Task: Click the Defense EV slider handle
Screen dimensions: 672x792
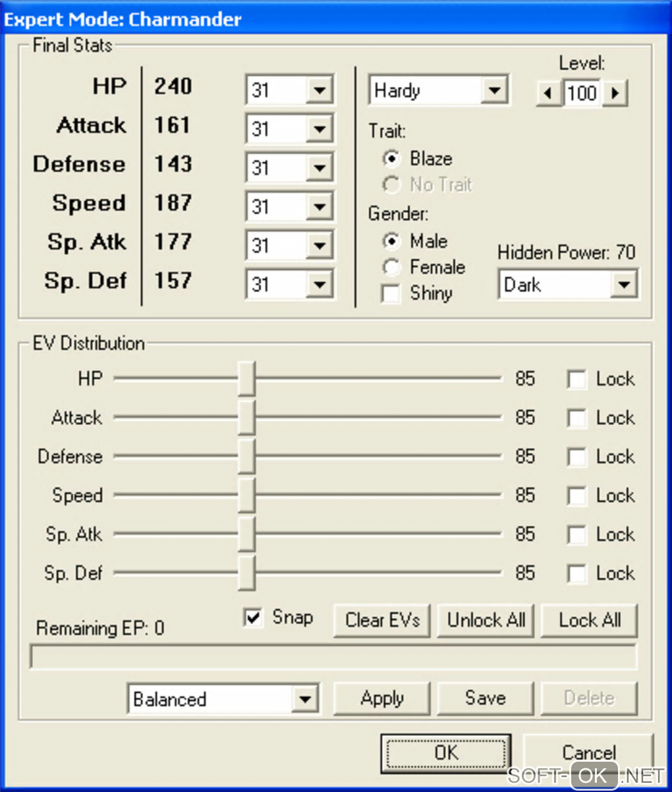Action: [x=246, y=456]
